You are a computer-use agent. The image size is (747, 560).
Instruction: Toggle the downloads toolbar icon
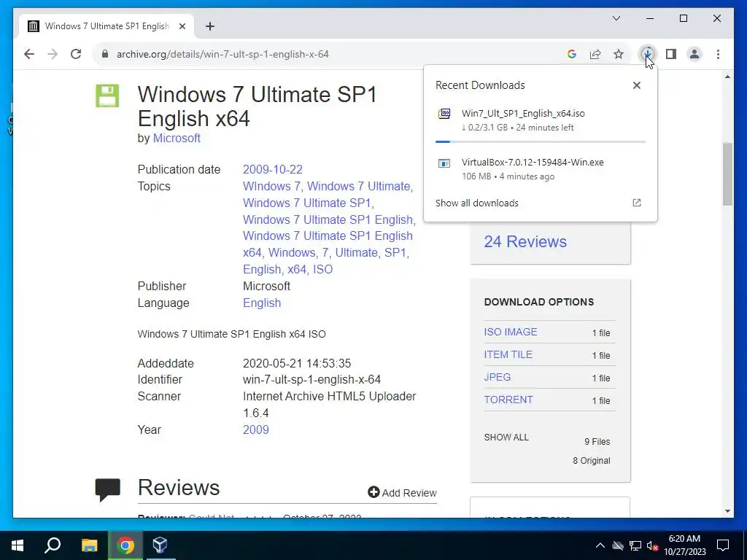648,54
